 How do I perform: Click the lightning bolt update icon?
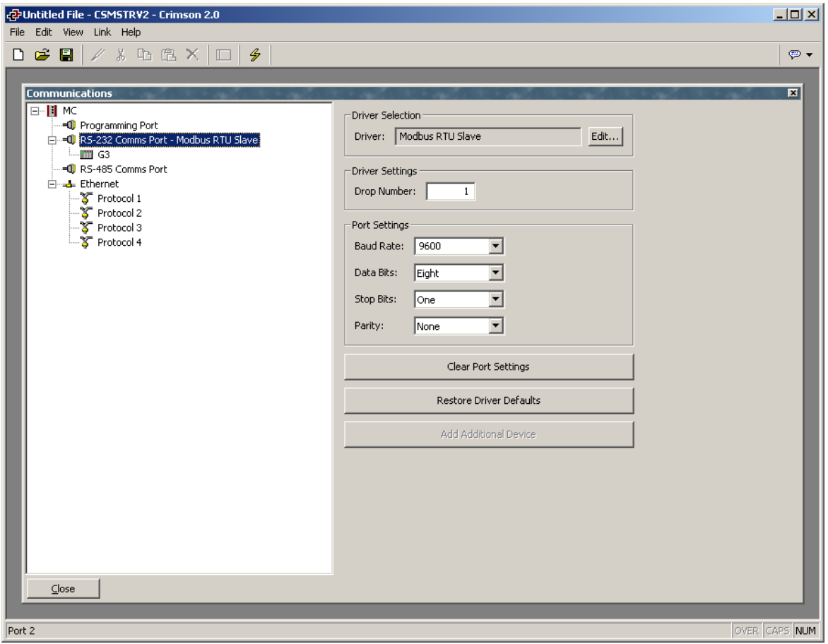(255, 54)
